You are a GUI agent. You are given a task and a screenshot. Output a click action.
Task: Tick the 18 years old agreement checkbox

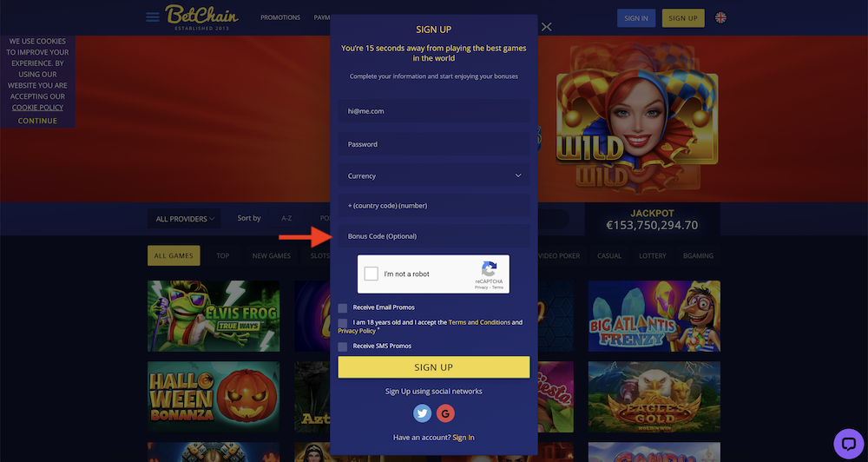point(343,323)
